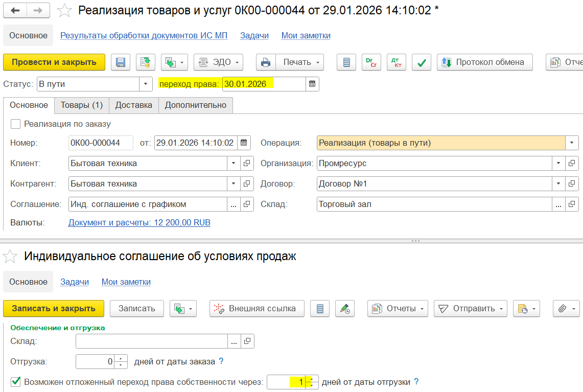Image resolution: width=583 pixels, height=392 pixels.
Task: Uncheck deferred ownership transfer checkbox
Action: 16,382
